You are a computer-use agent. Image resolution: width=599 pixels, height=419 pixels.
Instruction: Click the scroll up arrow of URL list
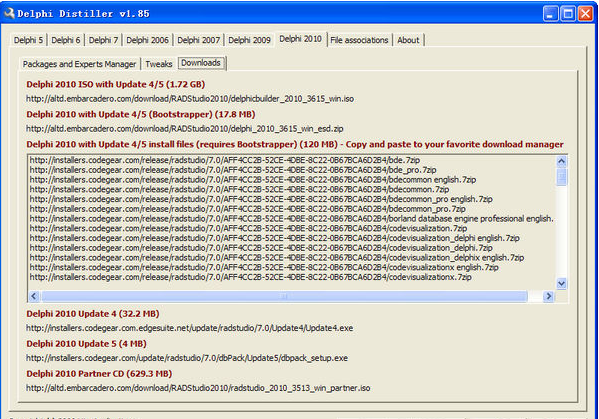coord(561,161)
